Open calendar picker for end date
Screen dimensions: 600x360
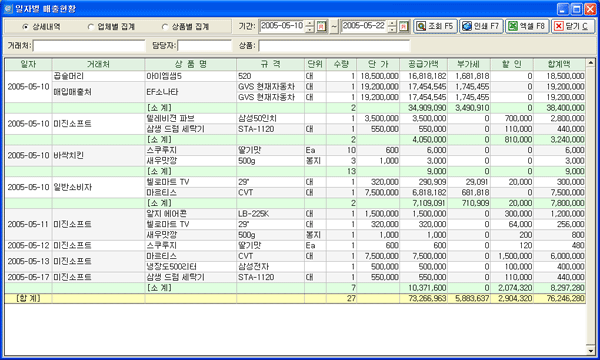(x=403, y=26)
